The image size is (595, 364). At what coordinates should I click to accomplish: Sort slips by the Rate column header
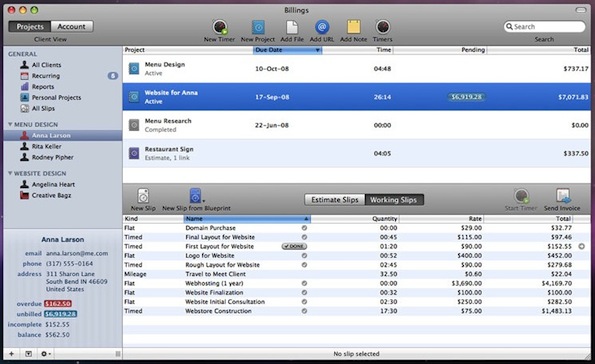point(441,219)
